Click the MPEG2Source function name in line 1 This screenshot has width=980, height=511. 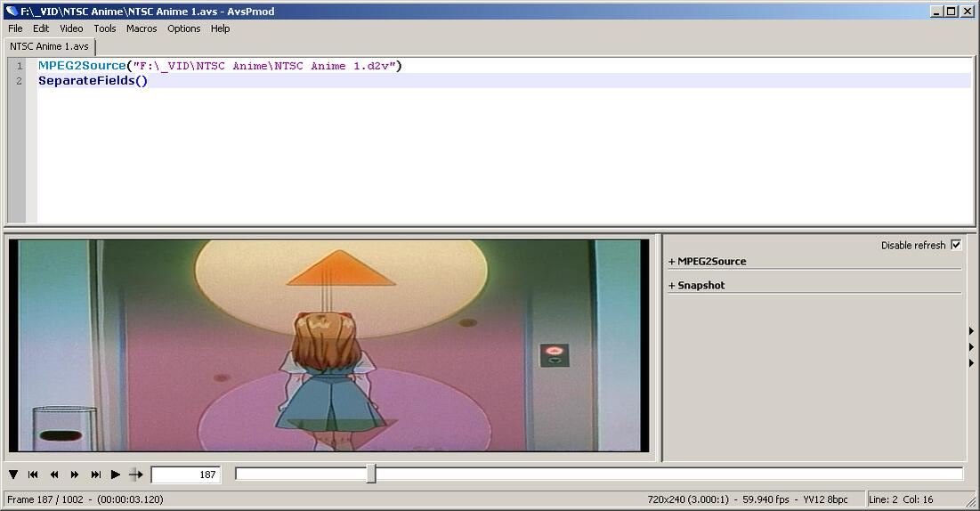pyautogui.click(x=82, y=66)
